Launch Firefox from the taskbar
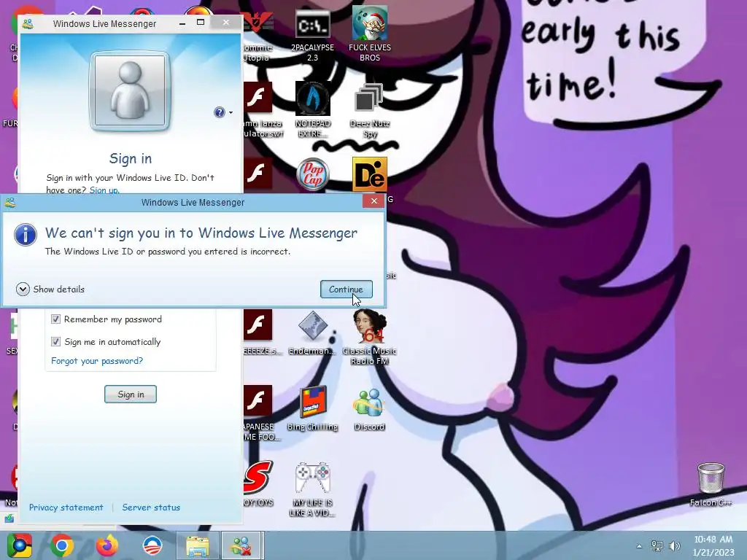Screen dimensions: 747x560 (107, 545)
